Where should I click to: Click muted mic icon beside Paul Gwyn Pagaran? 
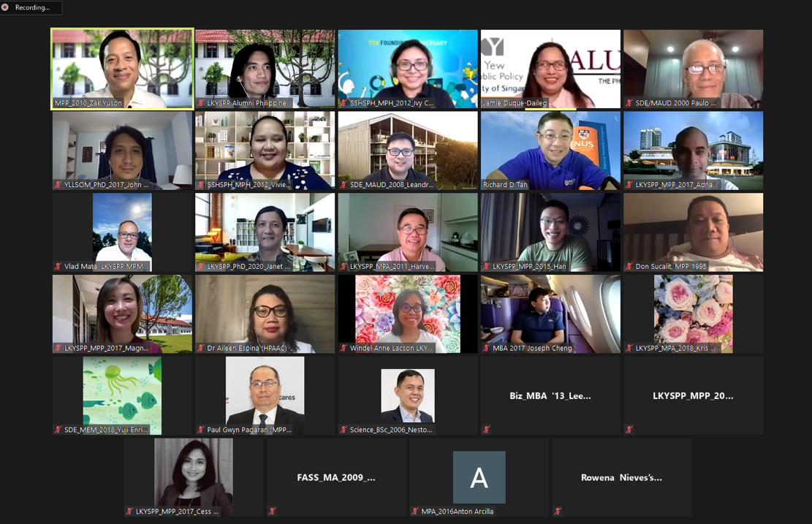(x=201, y=430)
